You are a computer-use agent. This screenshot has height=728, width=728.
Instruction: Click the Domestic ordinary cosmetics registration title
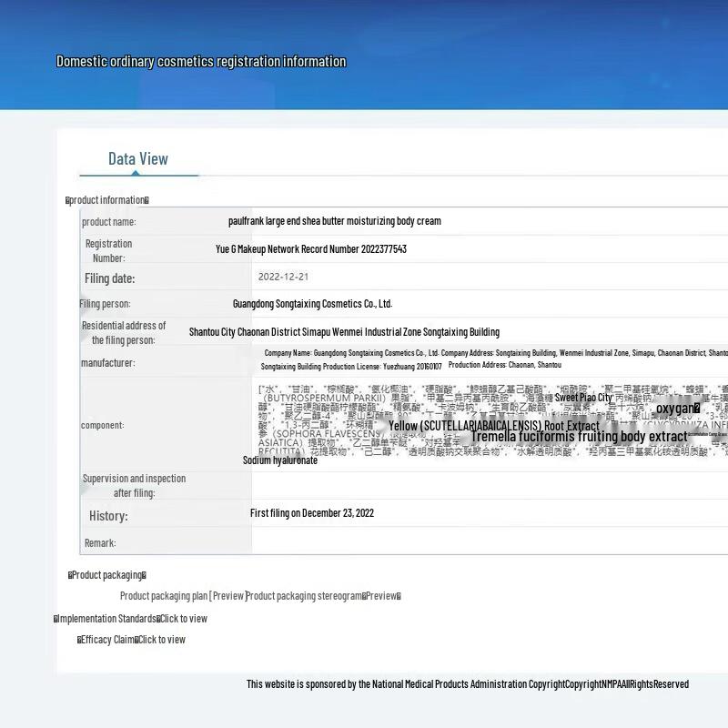[201, 62]
